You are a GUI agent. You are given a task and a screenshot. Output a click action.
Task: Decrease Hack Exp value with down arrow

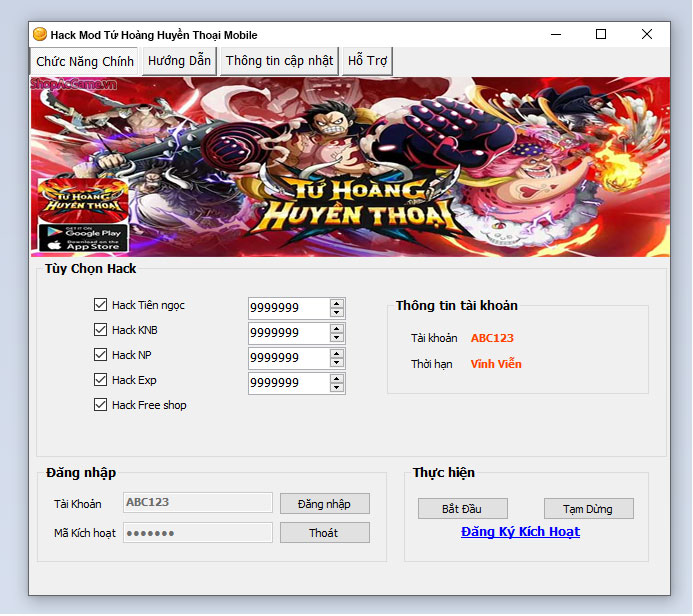[x=337, y=388]
